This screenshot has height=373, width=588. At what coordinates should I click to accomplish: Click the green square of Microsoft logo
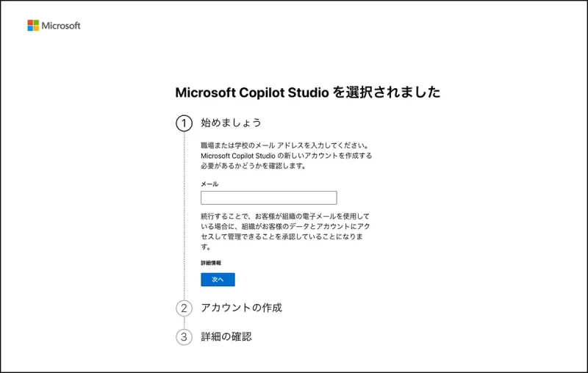click(x=36, y=23)
